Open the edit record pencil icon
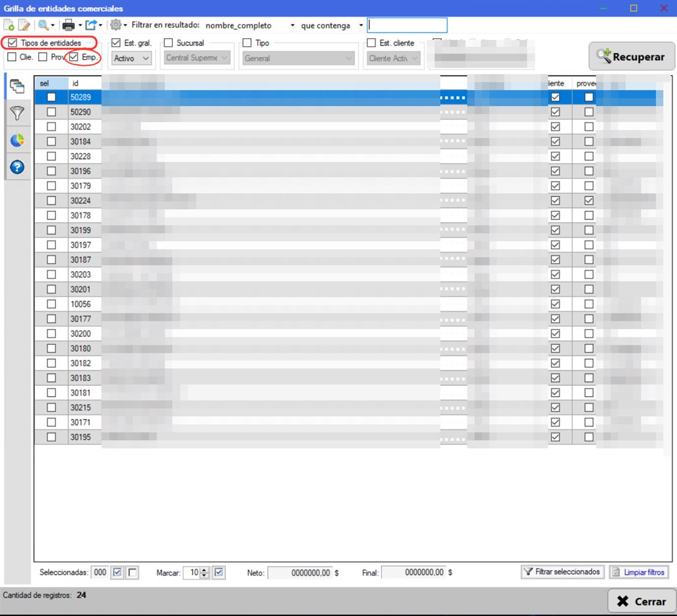This screenshot has width=677, height=616. (24, 25)
